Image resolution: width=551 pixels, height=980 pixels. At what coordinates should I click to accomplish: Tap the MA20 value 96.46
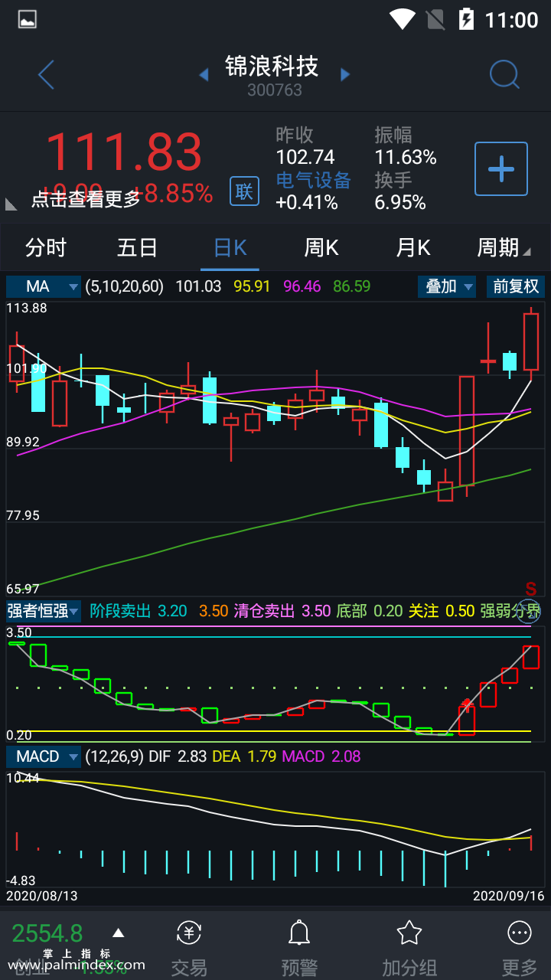click(302, 286)
